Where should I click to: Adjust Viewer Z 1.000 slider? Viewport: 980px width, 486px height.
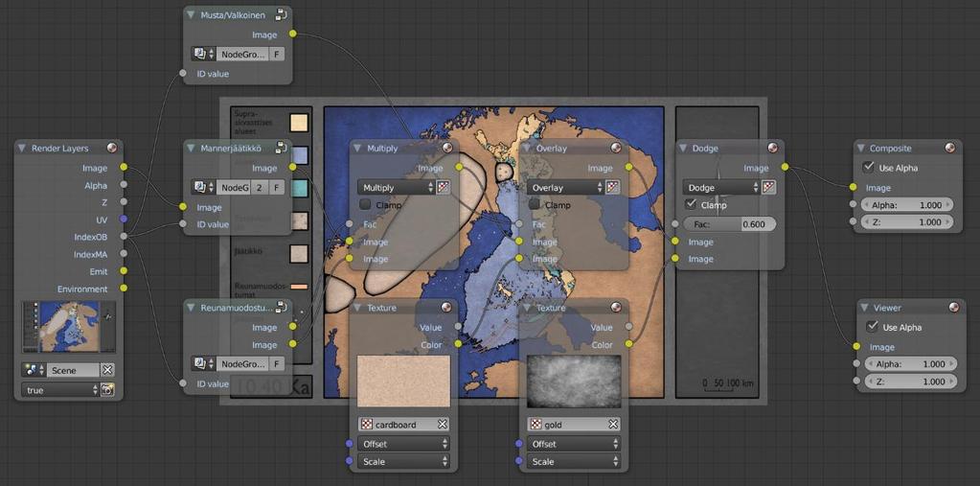pyautogui.click(x=911, y=382)
